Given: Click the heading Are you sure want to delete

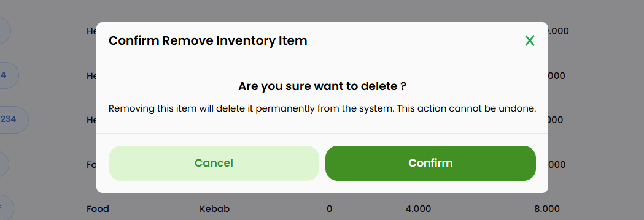Looking at the screenshot, I should 322,86.
